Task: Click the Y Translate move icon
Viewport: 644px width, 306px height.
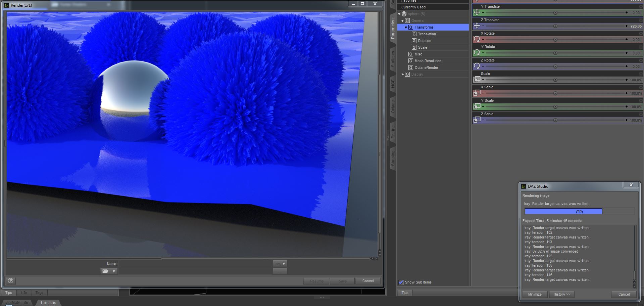Action: (x=477, y=12)
